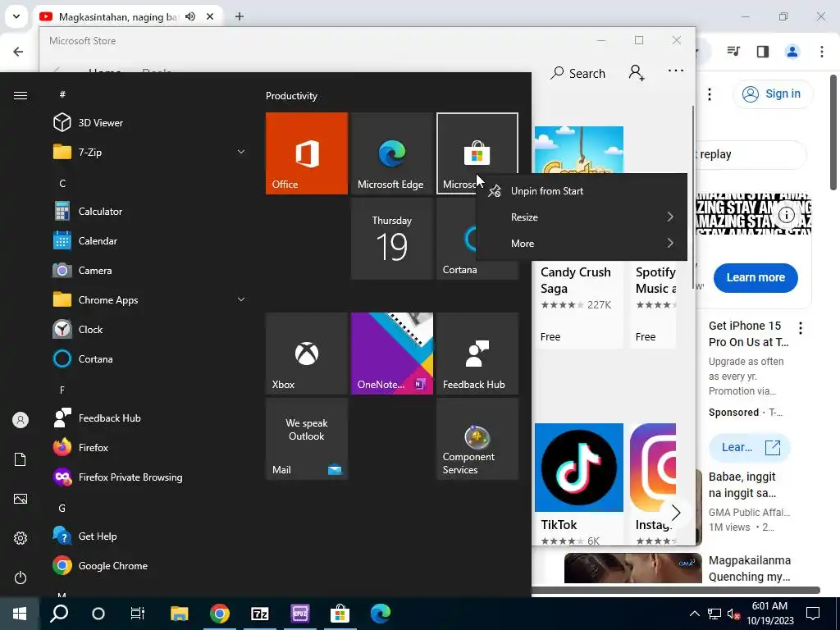Open the Chrome tab search dropdown
The height and width of the screenshot is (630, 840).
[x=16, y=16]
